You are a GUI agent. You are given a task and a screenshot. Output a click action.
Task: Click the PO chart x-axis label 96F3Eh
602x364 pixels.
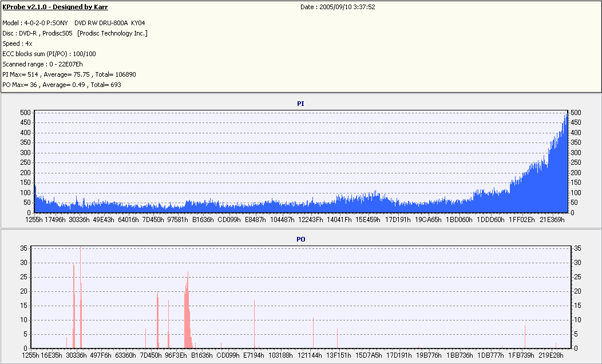pyautogui.click(x=176, y=355)
